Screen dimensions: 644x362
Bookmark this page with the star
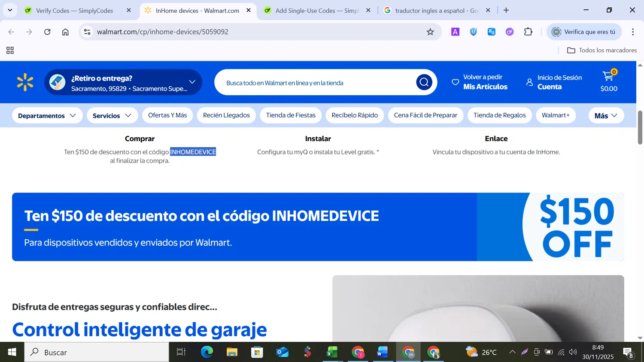(x=430, y=32)
